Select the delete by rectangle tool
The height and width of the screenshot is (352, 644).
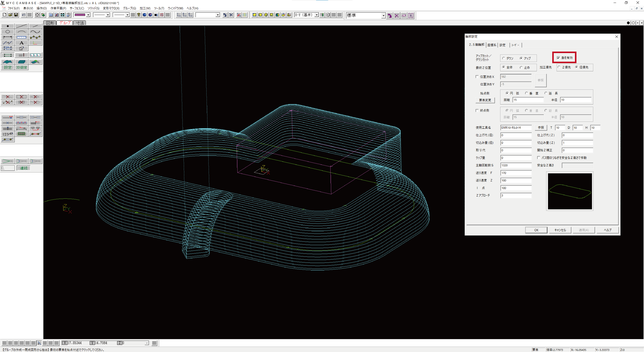click(21, 97)
